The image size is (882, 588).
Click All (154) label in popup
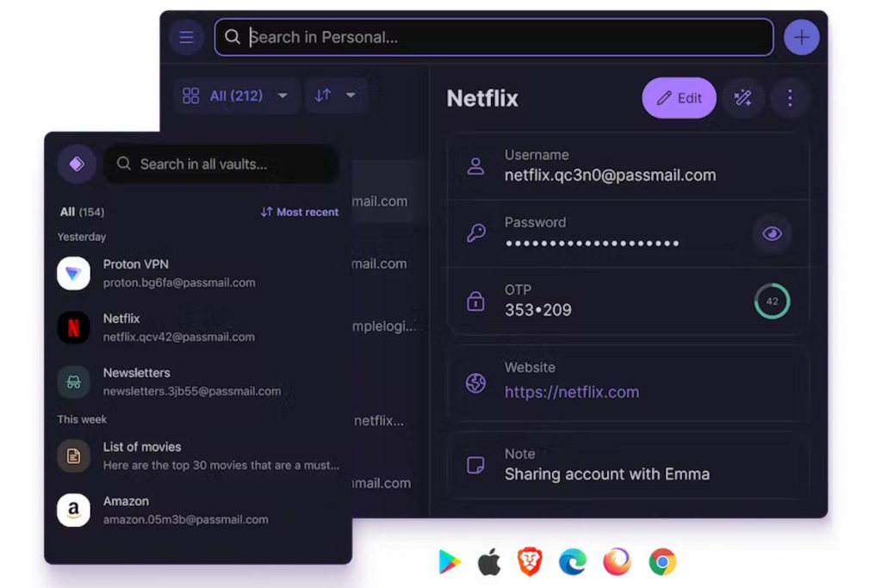coord(82,212)
